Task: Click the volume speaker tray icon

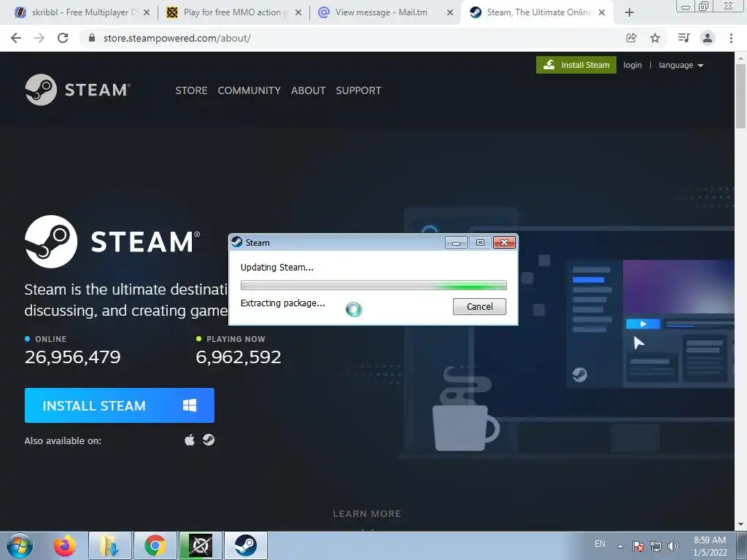Action: pos(673,546)
